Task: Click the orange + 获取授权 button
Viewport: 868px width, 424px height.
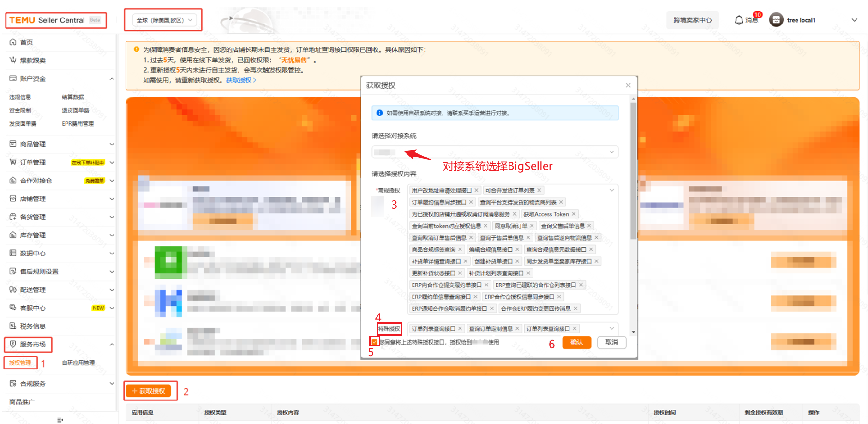Action: (x=149, y=391)
